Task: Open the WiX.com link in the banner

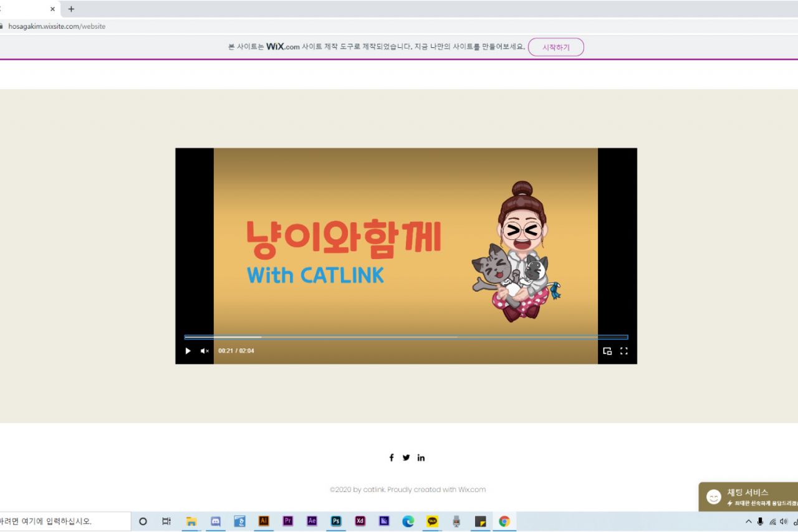Action: click(283, 47)
